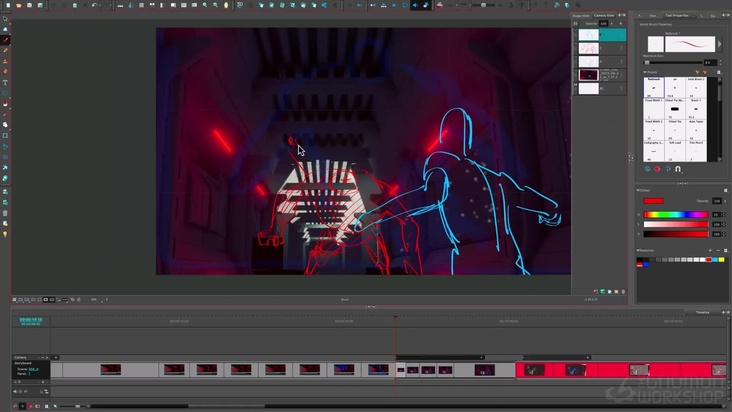Collapse the Colour panel section
Screen dimensions: 732x412
(639, 191)
